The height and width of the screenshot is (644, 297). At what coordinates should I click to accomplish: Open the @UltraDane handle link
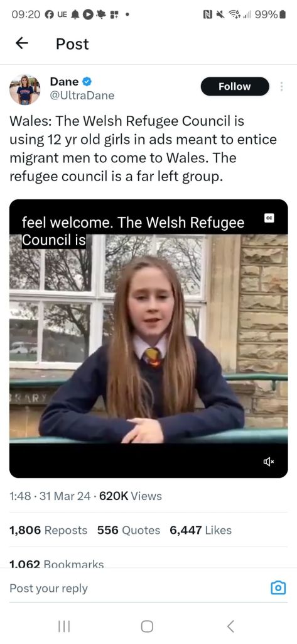(82, 96)
